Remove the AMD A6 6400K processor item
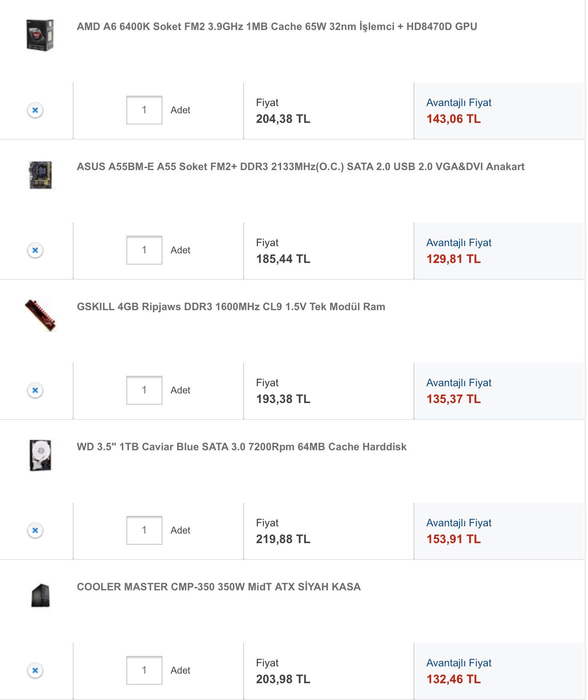This screenshot has height=700, width=588. [x=35, y=110]
